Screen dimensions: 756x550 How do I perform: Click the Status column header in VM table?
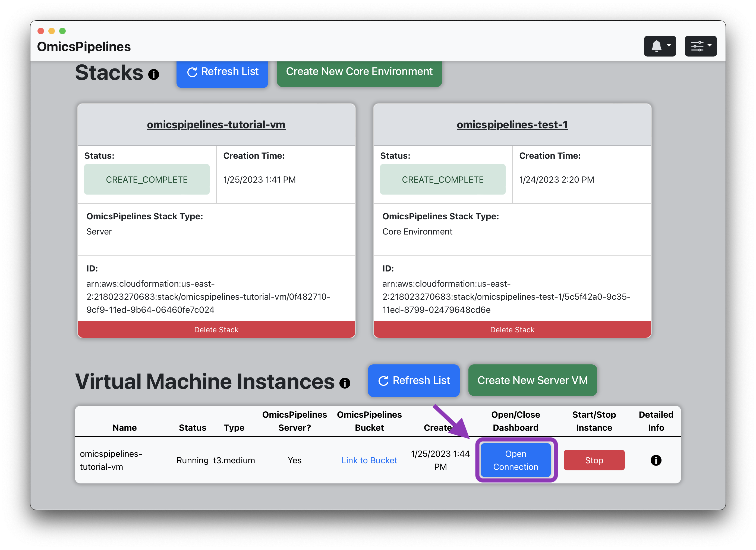pyautogui.click(x=192, y=428)
